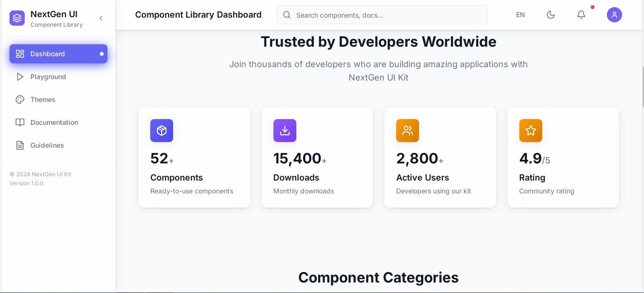The image size is (644, 293).
Task: Click the Downloads arrow icon
Action: pos(285,131)
